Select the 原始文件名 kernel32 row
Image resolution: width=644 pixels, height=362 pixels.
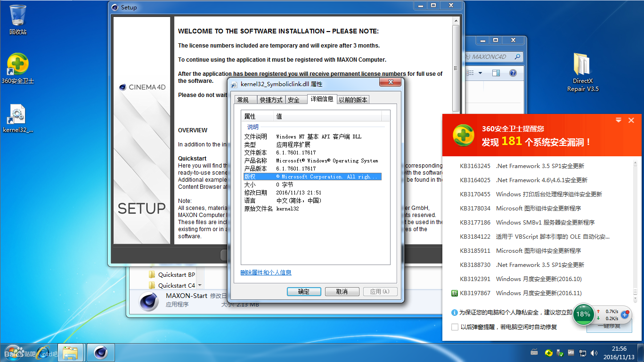coord(312,209)
